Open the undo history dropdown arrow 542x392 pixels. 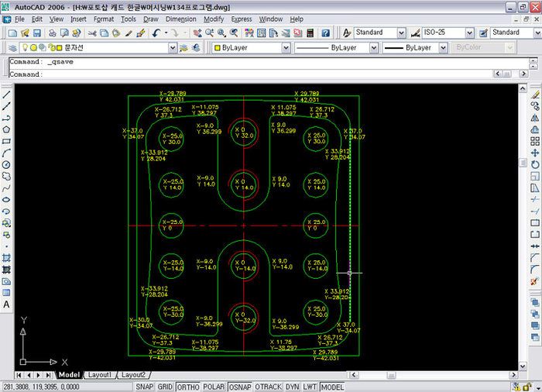(166, 33)
